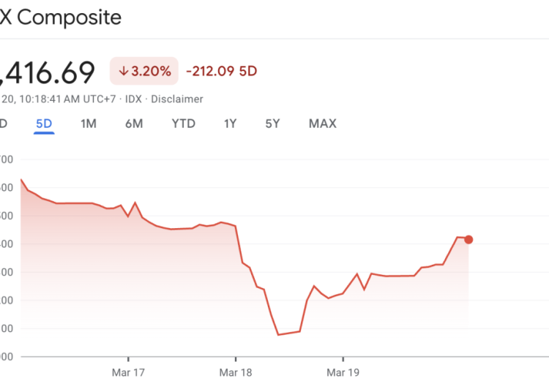Switch to the 5Y range tab

272,124
